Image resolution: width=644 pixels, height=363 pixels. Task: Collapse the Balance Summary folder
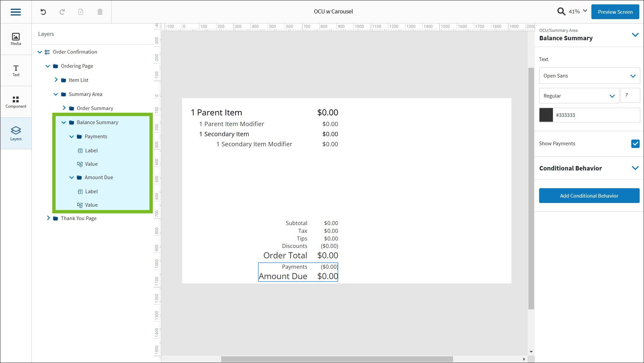click(64, 122)
